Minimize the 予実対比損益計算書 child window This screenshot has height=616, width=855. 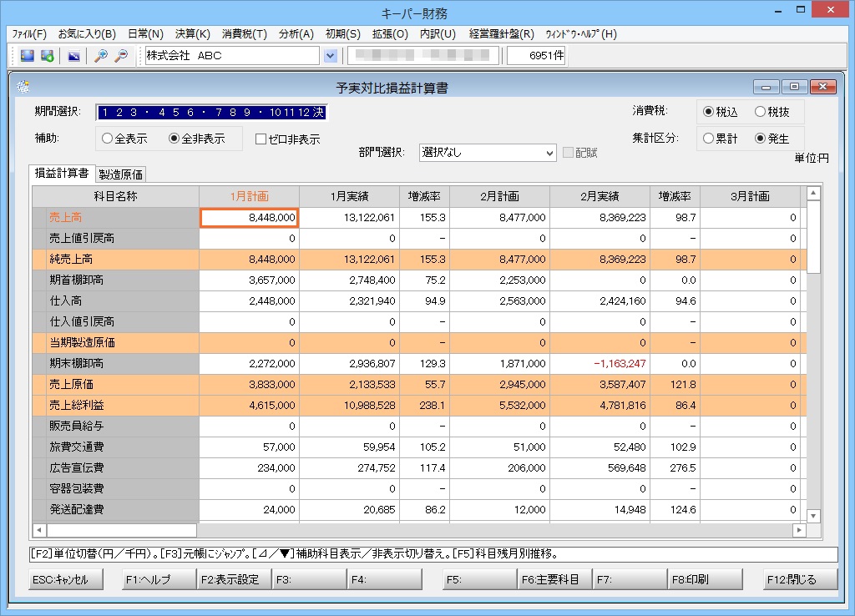(x=766, y=87)
